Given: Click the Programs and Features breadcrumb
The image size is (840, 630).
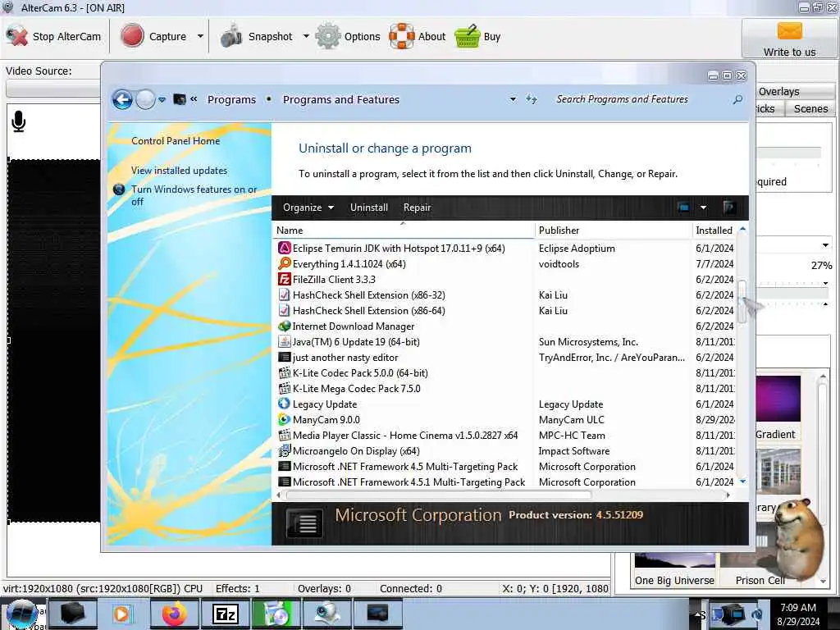Looking at the screenshot, I should (341, 99).
